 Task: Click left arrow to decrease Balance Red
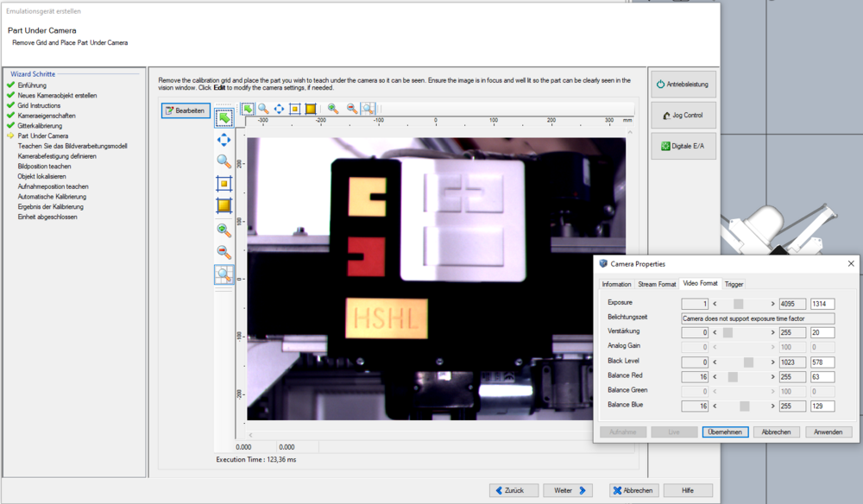[715, 376]
